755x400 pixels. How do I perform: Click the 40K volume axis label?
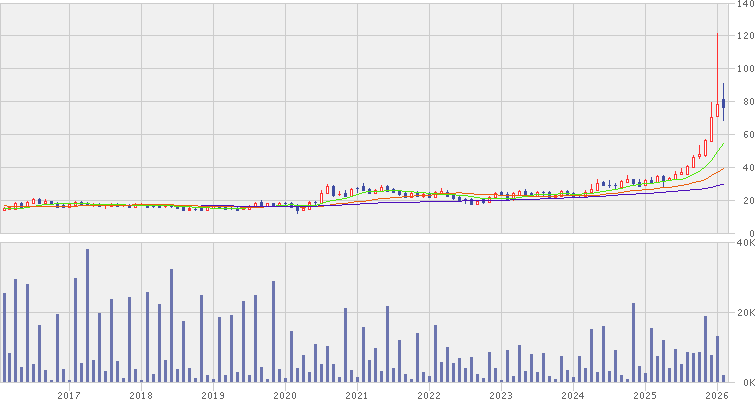(x=743, y=243)
